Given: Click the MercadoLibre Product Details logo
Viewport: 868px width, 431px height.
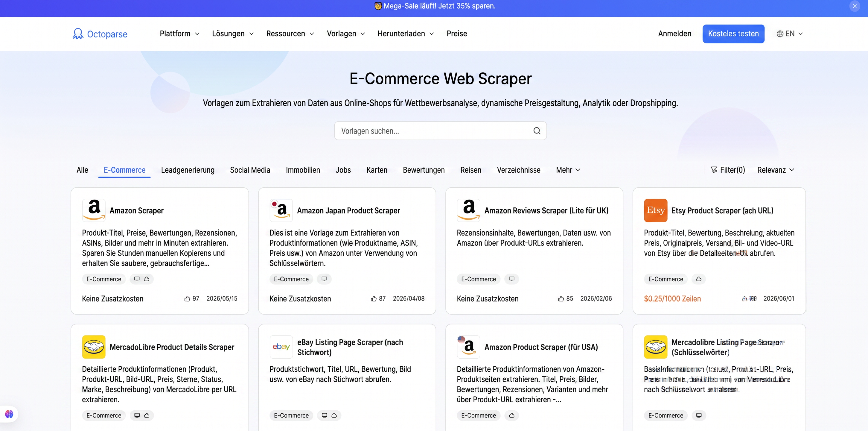Looking at the screenshot, I should point(94,347).
